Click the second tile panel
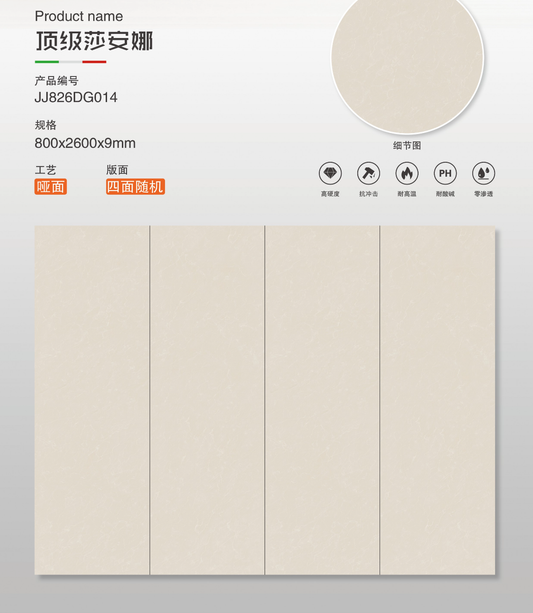The width and height of the screenshot is (533, 613). (207, 400)
